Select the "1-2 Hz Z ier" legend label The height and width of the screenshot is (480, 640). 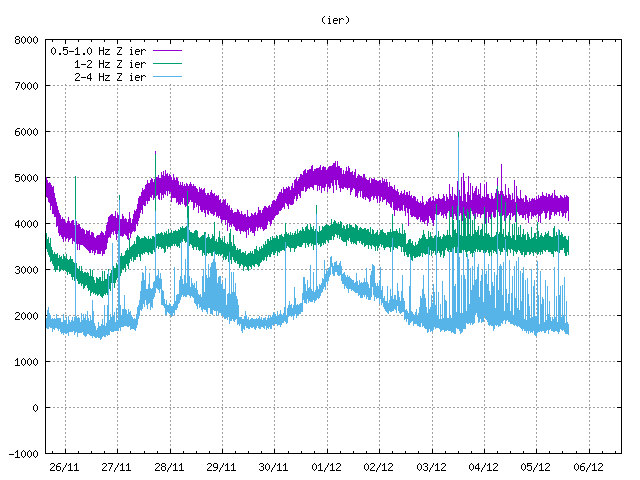(x=110, y=63)
